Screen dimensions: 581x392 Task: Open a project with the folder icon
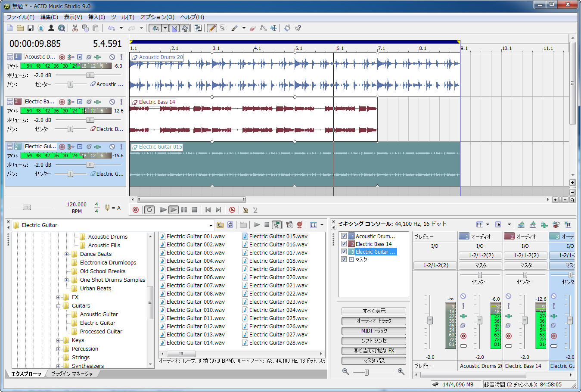click(20, 28)
